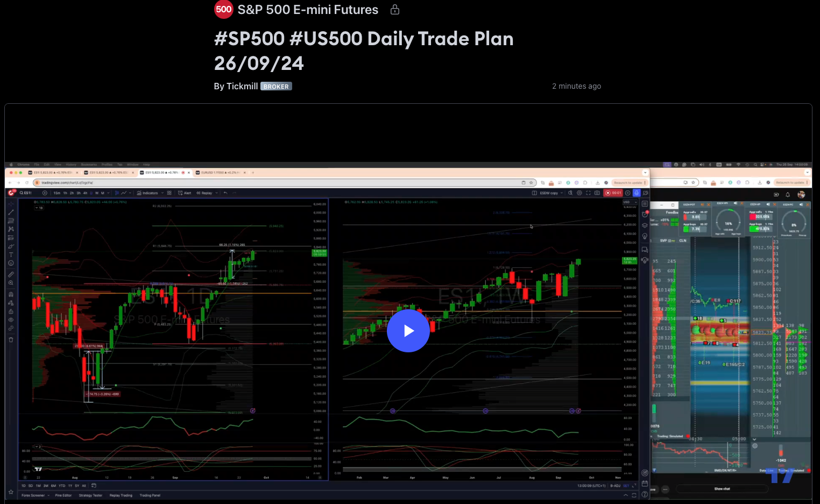Click the '2 minutes ago' timestamp
Screen dimensions: 820x504
576,86
